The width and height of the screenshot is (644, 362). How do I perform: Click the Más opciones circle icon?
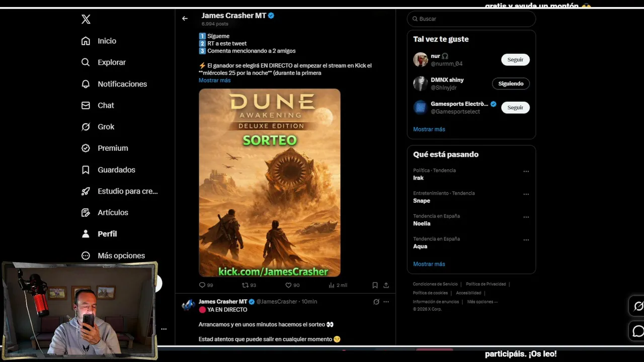[86, 255]
